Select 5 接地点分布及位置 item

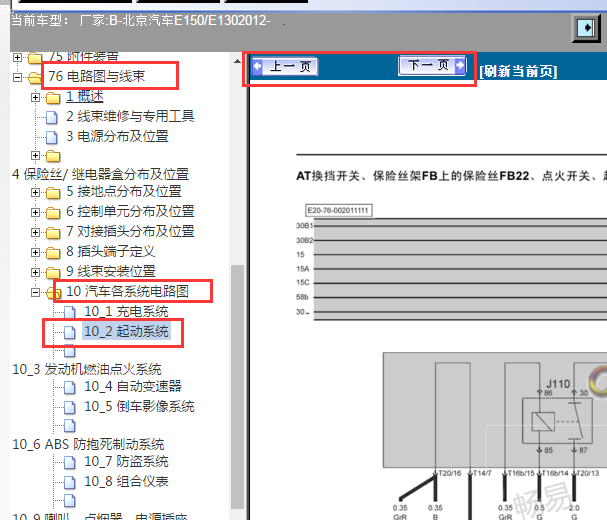pos(124,191)
